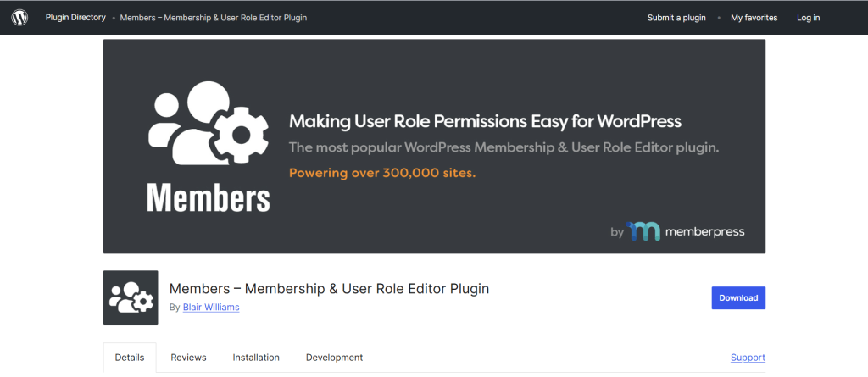Click 'Powering over 300,000 sites.' text

[382, 174]
